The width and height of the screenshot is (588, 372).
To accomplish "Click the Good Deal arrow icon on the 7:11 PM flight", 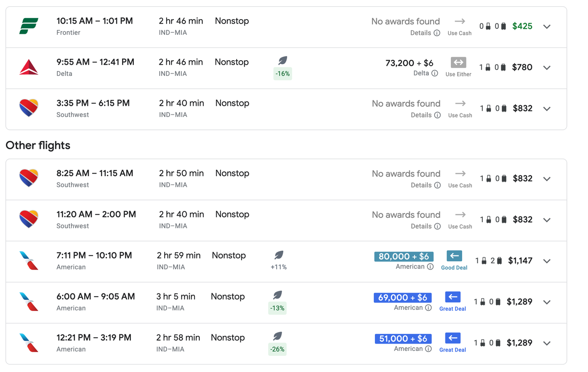I will [x=454, y=256].
